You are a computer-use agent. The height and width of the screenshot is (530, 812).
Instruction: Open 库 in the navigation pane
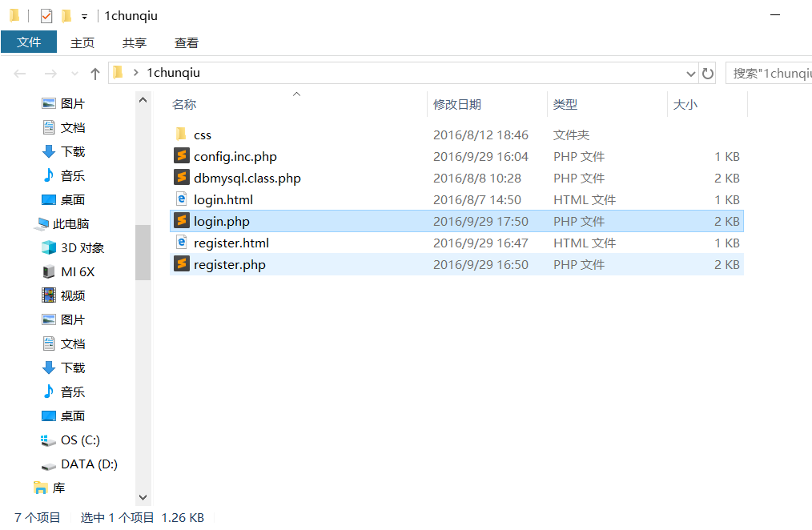tap(50, 488)
